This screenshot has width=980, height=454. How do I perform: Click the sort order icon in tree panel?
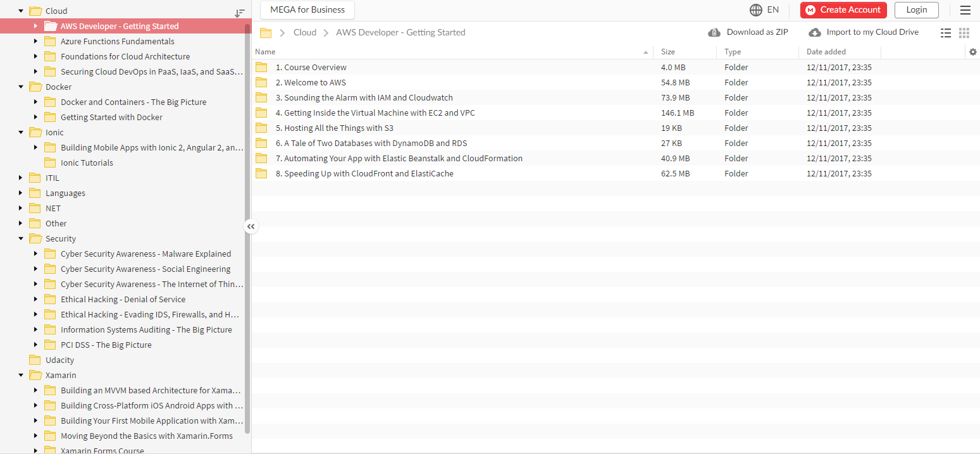(240, 13)
